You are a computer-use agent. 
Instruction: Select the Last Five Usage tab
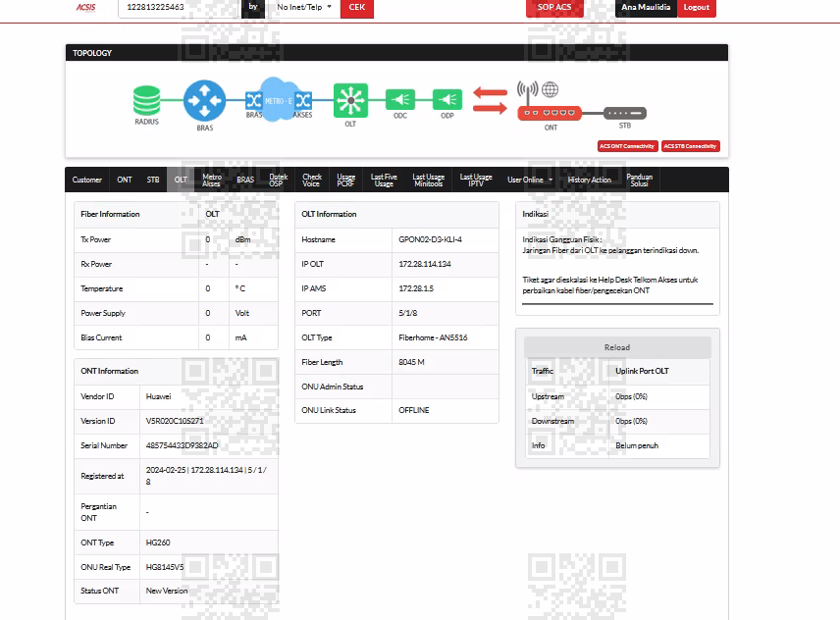coord(384,180)
